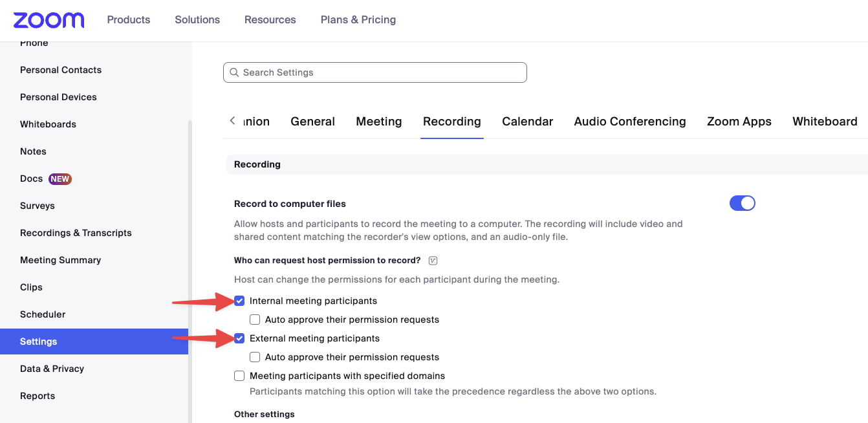Click the Zoom logo
The height and width of the screenshot is (423, 868).
(49, 20)
